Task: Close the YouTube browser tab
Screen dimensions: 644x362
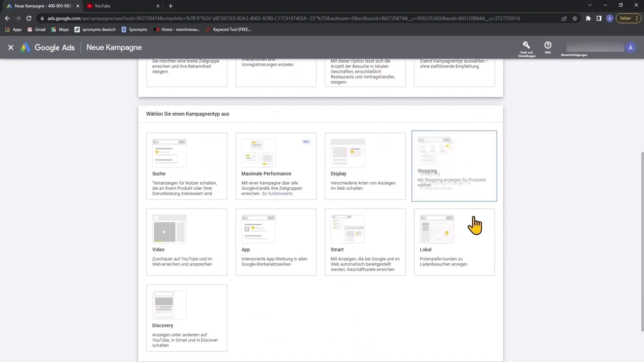Action: (x=158, y=6)
